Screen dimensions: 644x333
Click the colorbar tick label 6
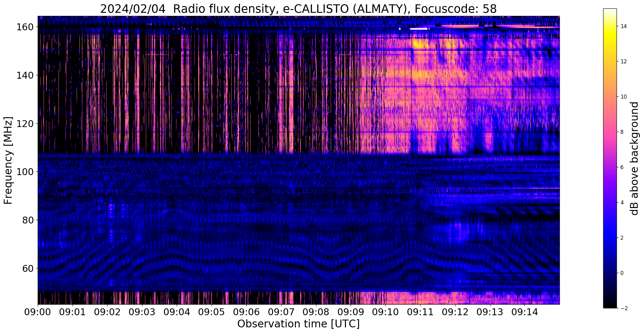click(622, 167)
